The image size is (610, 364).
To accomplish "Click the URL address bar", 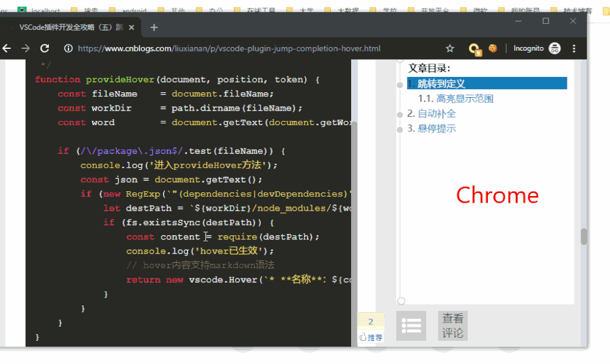I will [229, 48].
